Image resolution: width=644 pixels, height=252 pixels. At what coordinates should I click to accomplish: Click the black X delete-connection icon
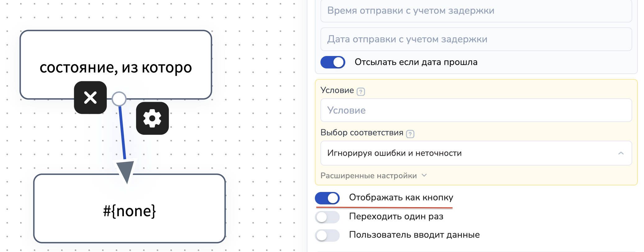90,98
